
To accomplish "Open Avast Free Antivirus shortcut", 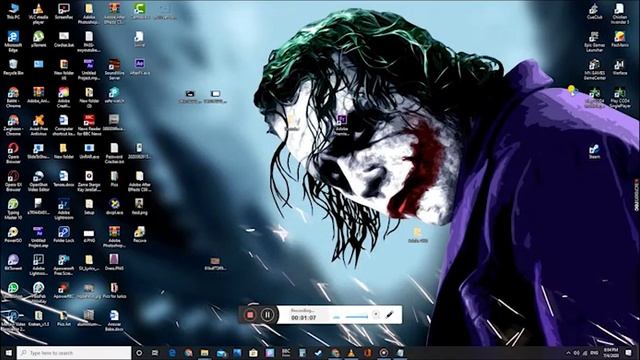I will click(x=38, y=125).
